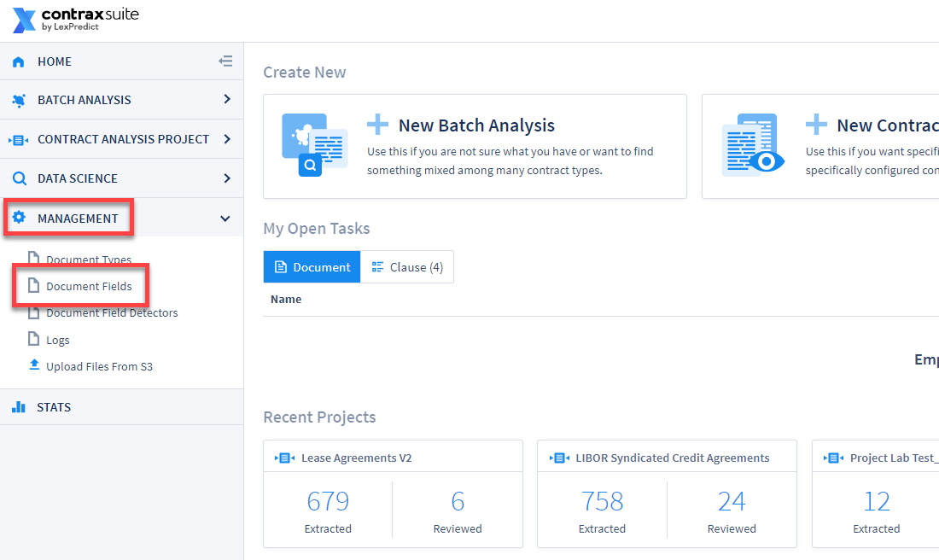Viewport: 939px width, 560px height.
Task: Click the Home house icon
Action: pyautogui.click(x=19, y=61)
